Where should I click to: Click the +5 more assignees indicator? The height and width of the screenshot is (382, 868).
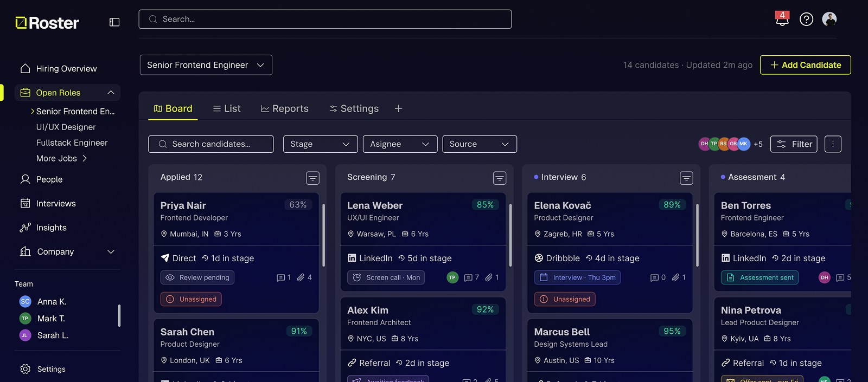[x=758, y=144]
